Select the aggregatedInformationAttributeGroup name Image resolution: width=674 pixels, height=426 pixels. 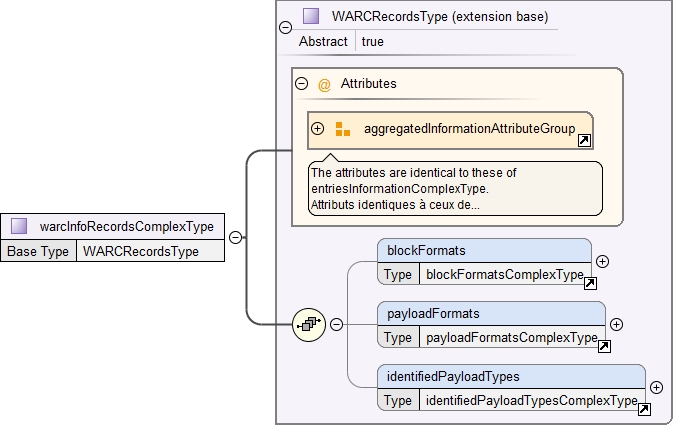coord(470,129)
